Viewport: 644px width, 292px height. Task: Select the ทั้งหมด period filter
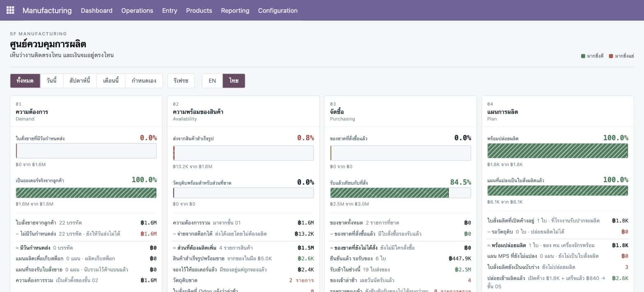[25, 81]
